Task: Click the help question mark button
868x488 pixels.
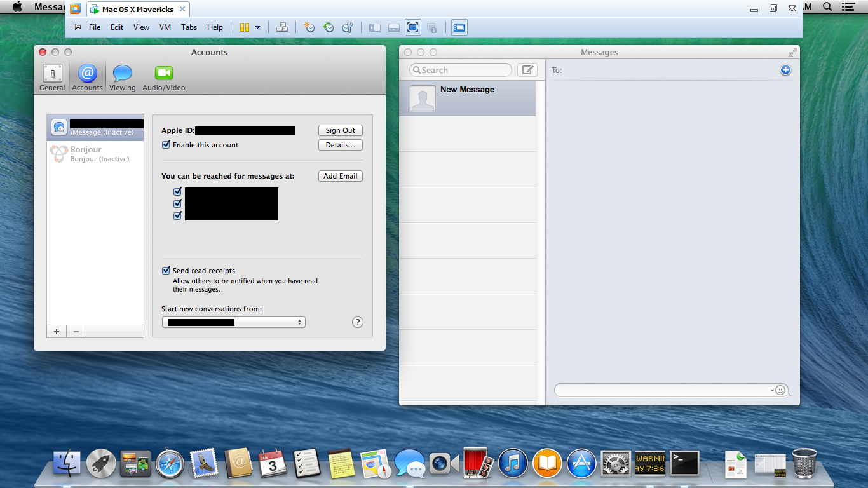Action: point(358,322)
